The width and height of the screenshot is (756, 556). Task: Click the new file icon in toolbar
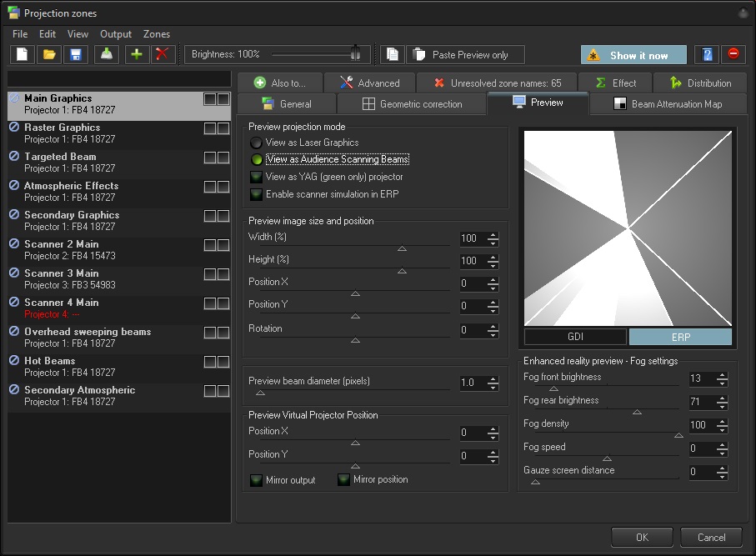click(x=23, y=55)
